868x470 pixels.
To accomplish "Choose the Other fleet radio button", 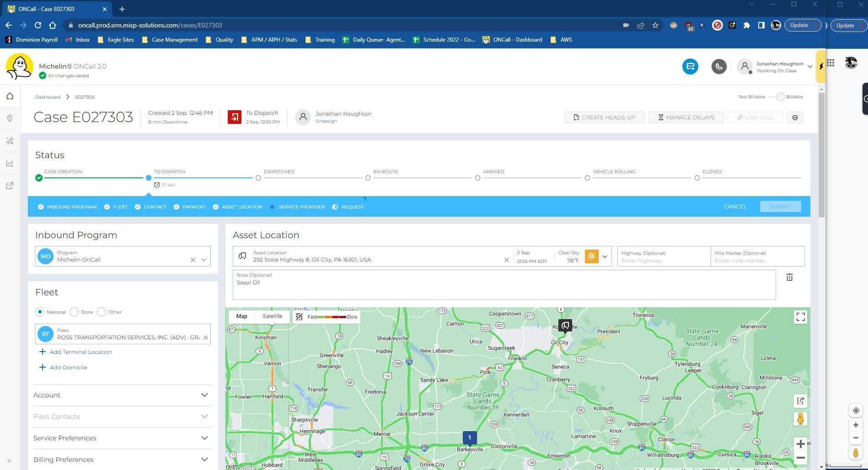I will tap(102, 312).
